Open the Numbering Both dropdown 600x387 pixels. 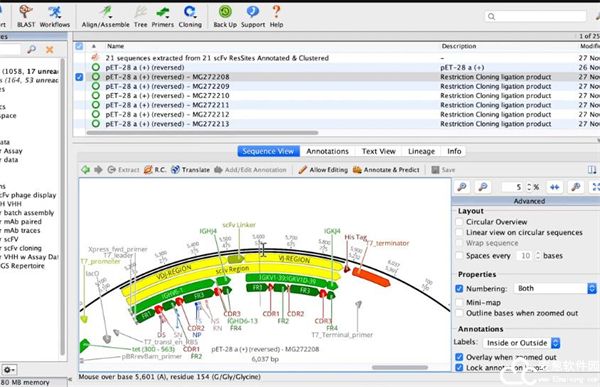click(x=555, y=288)
